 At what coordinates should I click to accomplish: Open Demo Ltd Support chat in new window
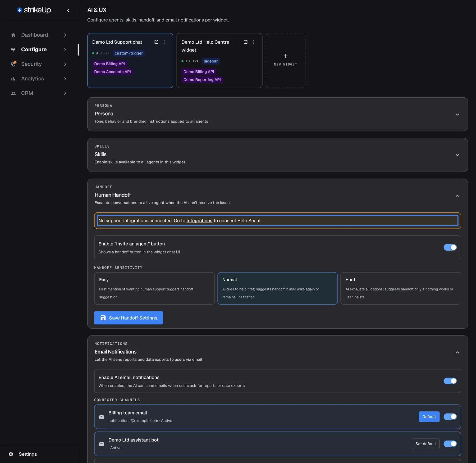pyautogui.click(x=156, y=42)
